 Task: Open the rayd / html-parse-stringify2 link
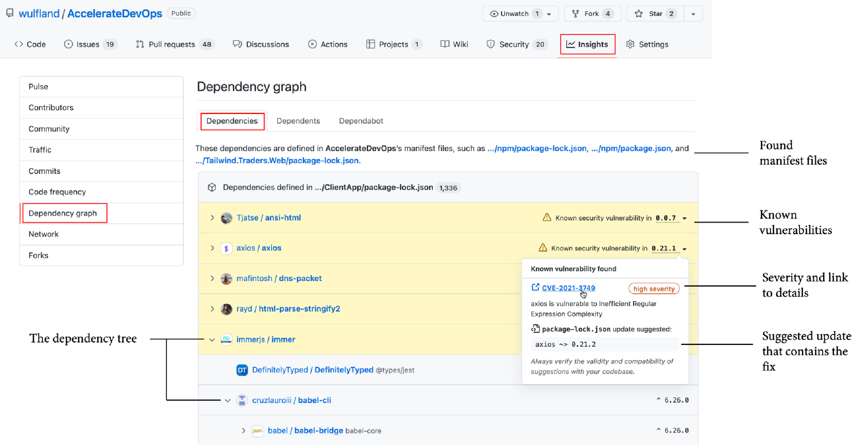tap(288, 309)
